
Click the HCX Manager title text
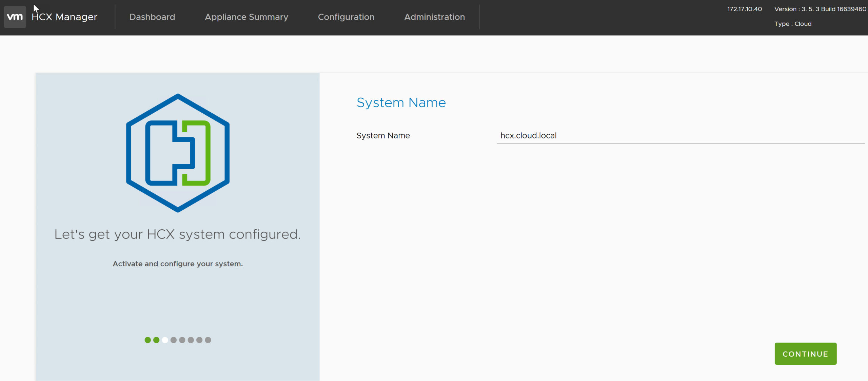[x=64, y=17]
